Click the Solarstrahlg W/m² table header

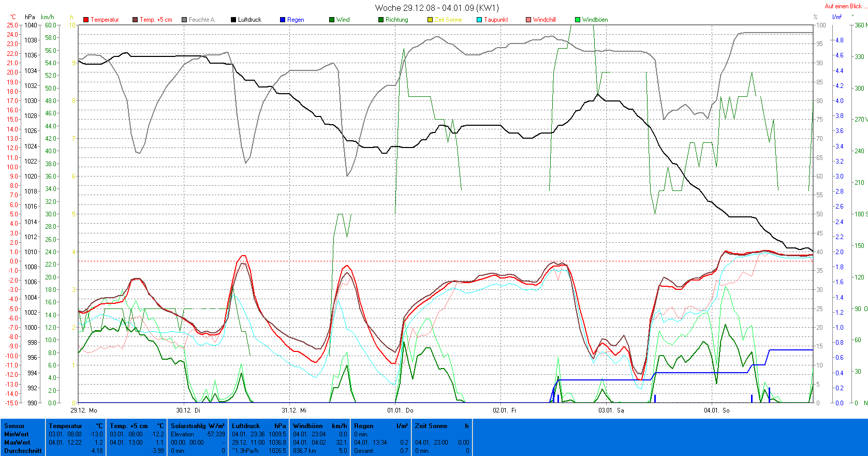198,426
